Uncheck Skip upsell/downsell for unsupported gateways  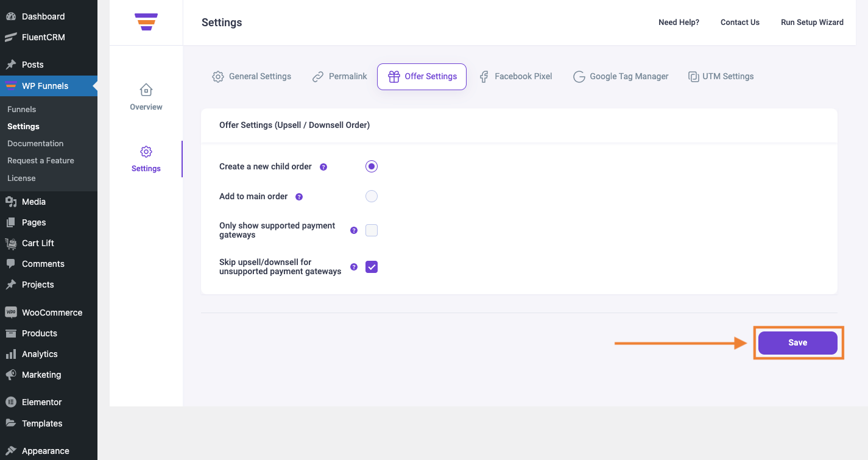click(372, 267)
